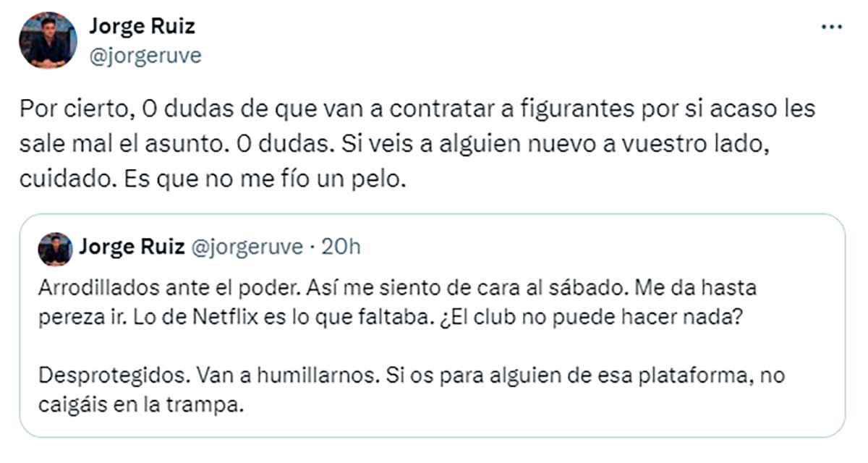Click the word "Netflix" in the quoted tweet

click(260, 320)
